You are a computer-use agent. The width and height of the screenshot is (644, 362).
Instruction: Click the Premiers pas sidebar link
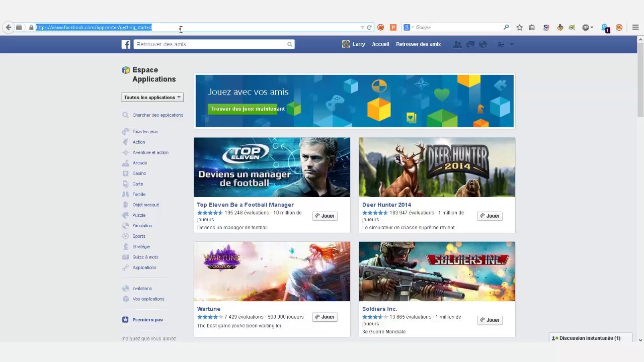click(x=147, y=320)
